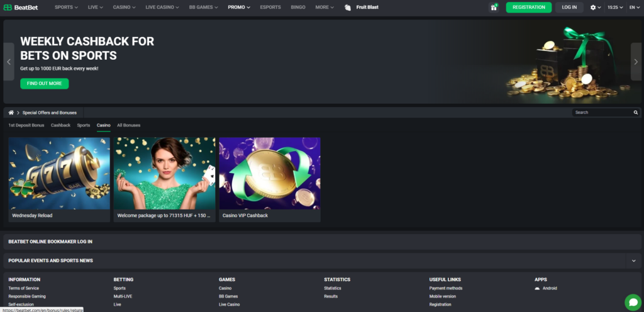Click the Wednesday Reload caption text
This screenshot has height=312, width=644.
32,216
